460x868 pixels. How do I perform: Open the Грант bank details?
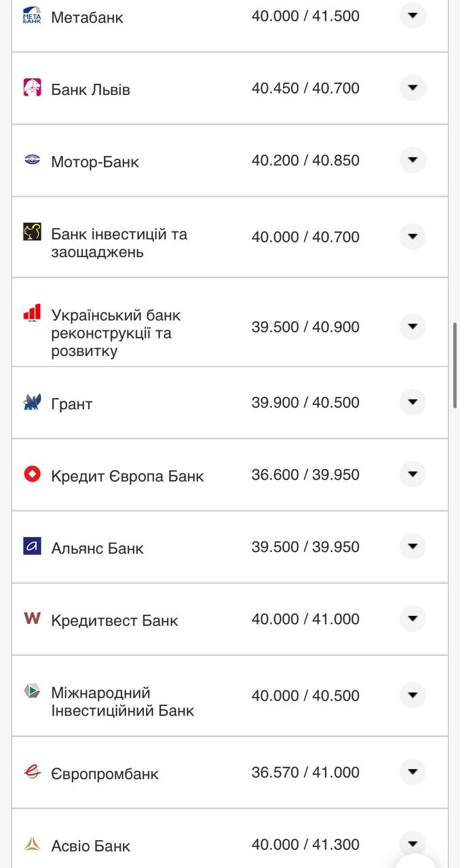pyautogui.click(x=413, y=401)
